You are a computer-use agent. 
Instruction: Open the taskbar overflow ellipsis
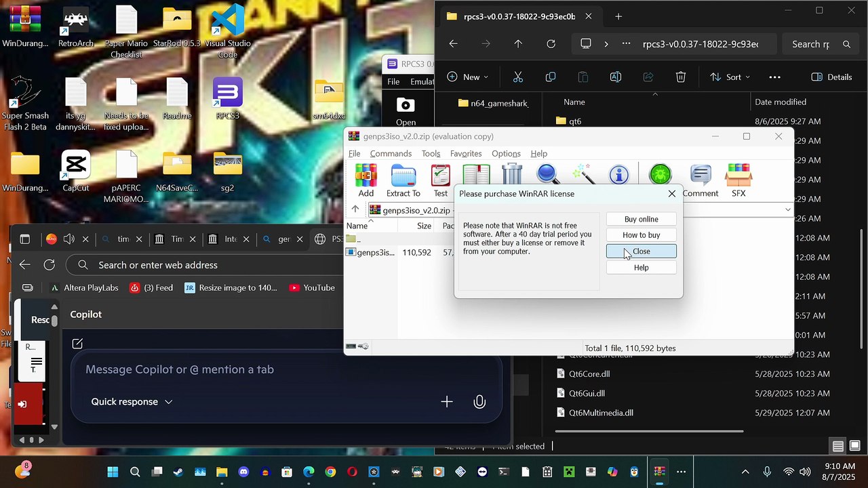[x=682, y=472]
